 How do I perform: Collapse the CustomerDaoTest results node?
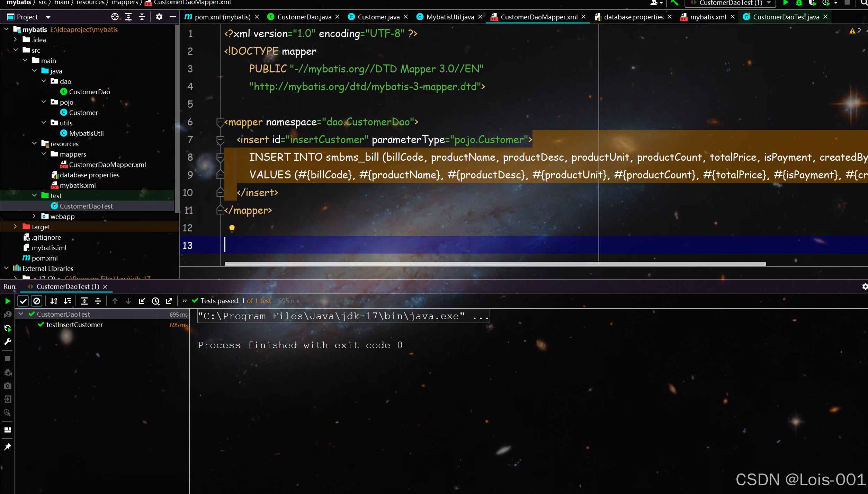click(21, 314)
